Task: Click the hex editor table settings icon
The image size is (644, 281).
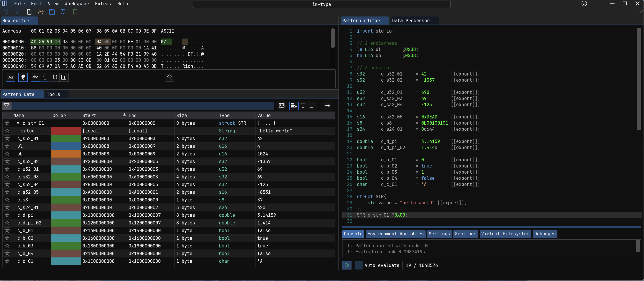Action: pos(64,77)
